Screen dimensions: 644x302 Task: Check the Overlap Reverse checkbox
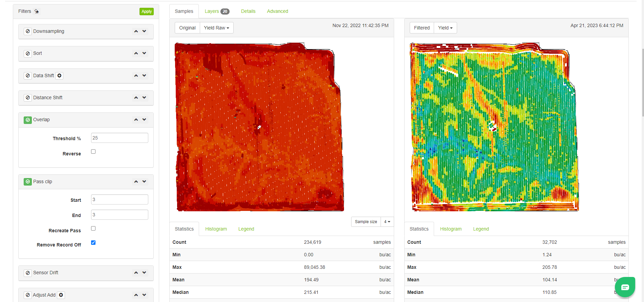tap(93, 152)
